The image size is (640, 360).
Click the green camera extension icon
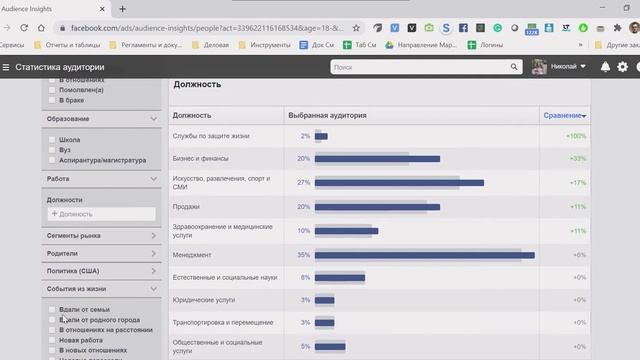(x=429, y=28)
